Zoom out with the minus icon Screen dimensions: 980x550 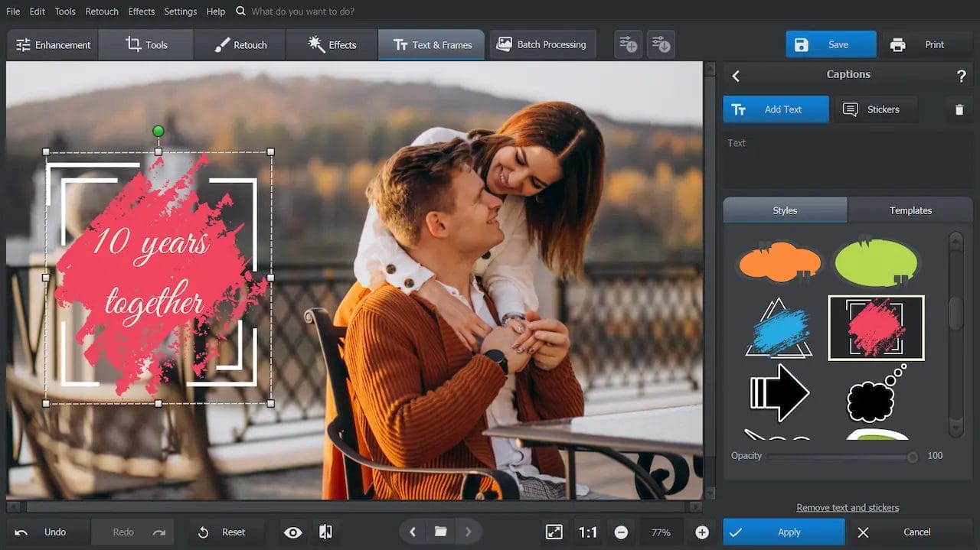tap(621, 532)
